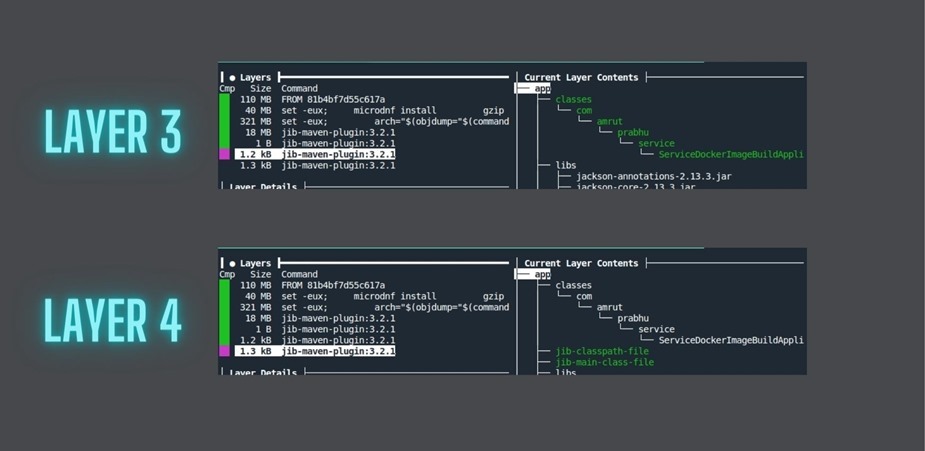Collapse the app root folder in Layer 4 screenshot

point(542,274)
